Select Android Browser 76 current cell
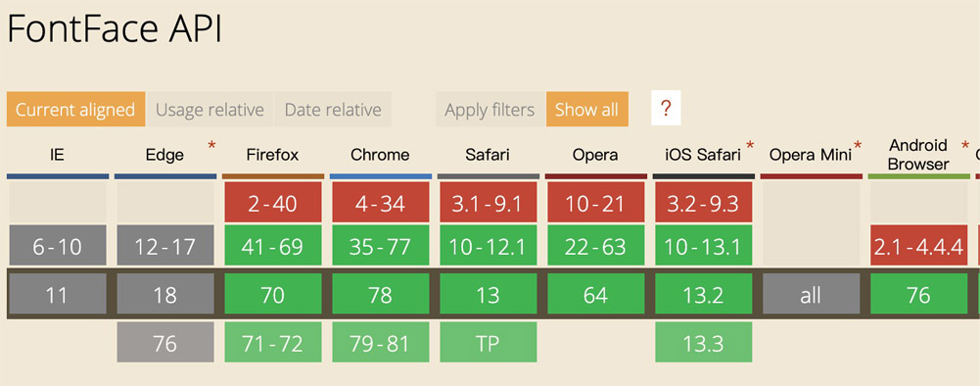The width and height of the screenshot is (980, 386). click(x=918, y=294)
